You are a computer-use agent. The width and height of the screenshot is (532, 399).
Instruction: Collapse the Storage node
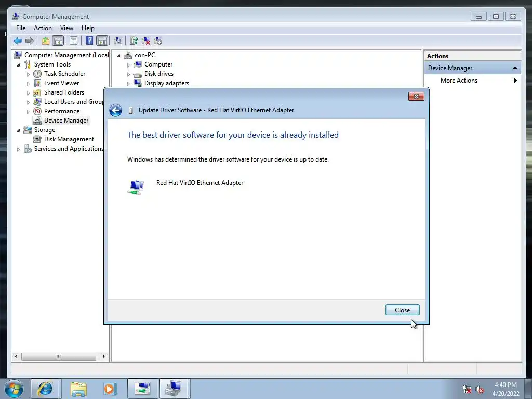tap(18, 130)
